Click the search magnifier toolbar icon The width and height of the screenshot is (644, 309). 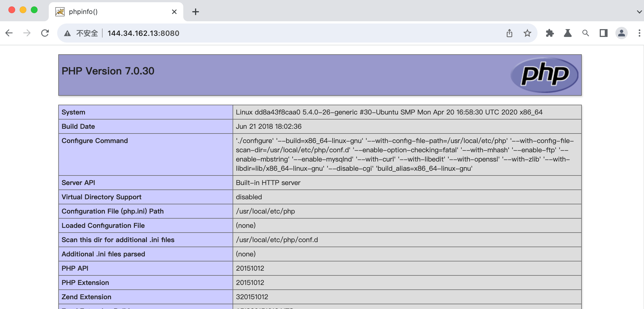585,33
